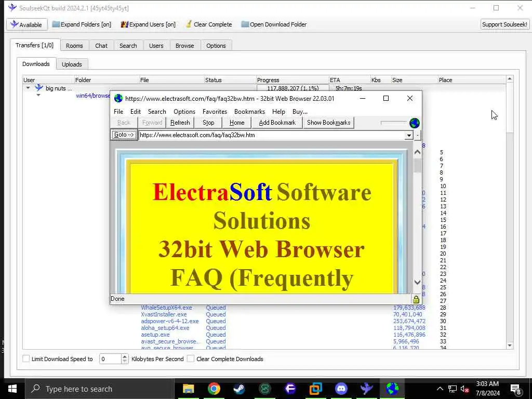Enable the Limit Download Speed to checkbox
Screen dimensions: 532x399
point(26,359)
